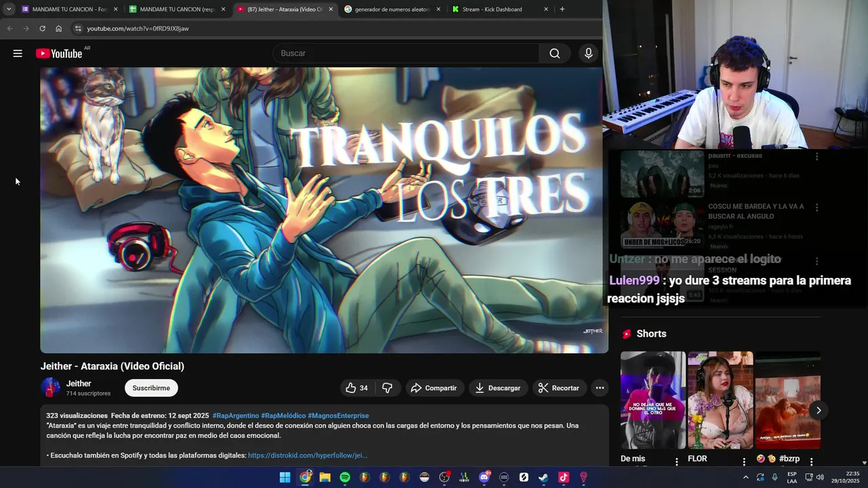
Task: Open OBS Studio from taskbar
Action: (x=444, y=477)
